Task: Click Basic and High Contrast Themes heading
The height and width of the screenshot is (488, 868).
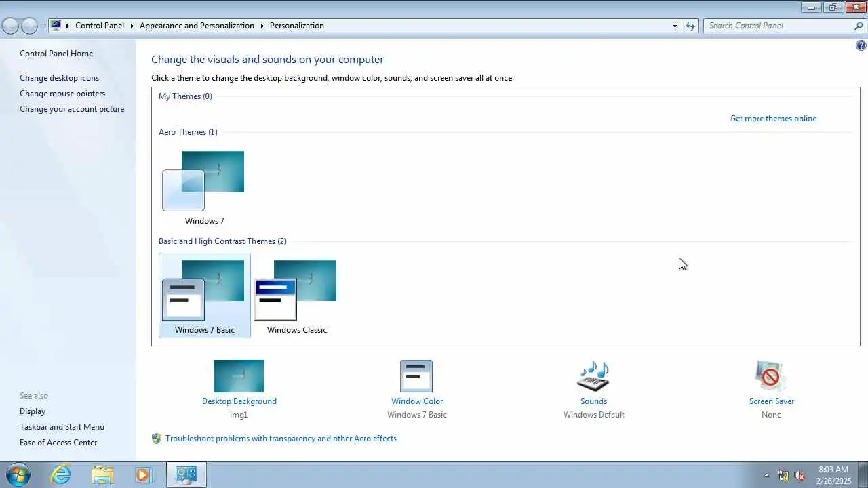Action: [x=222, y=241]
